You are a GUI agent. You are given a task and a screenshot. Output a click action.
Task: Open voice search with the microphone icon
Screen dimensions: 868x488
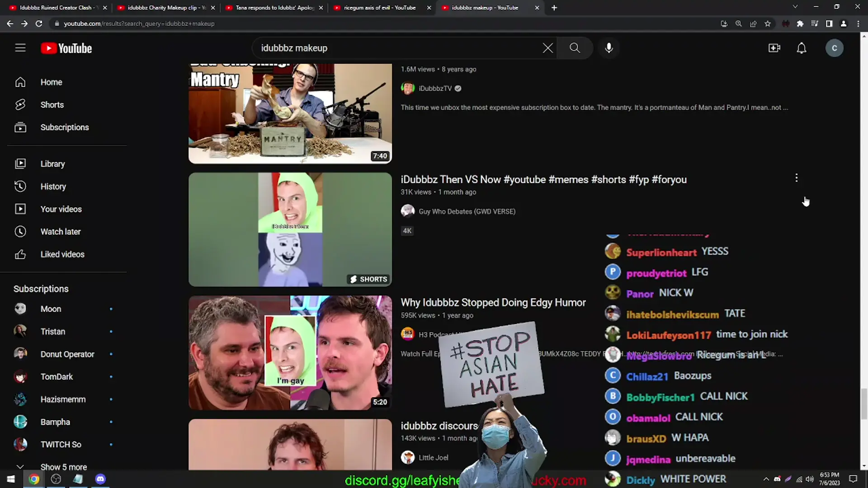click(609, 48)
